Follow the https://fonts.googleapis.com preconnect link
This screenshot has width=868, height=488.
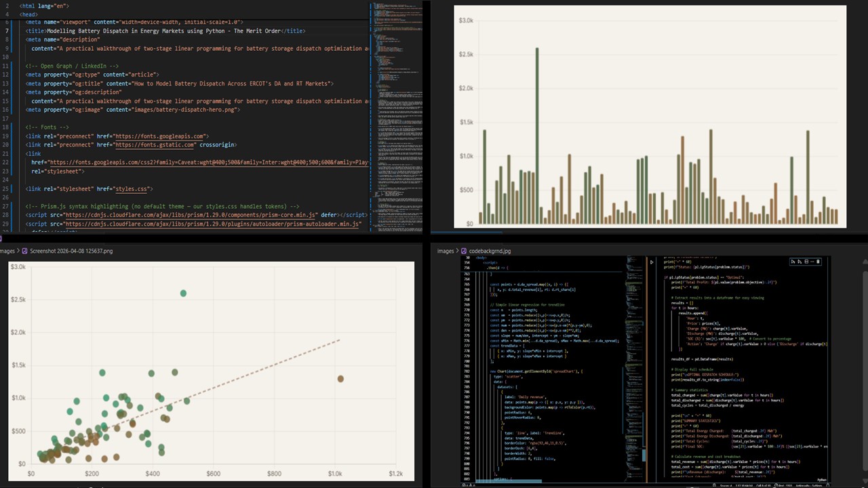click(x=154, y=136)
